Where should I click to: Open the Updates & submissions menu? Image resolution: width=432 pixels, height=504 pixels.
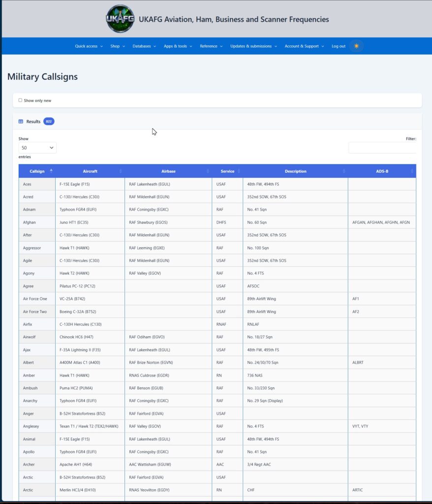coord(253,46)
